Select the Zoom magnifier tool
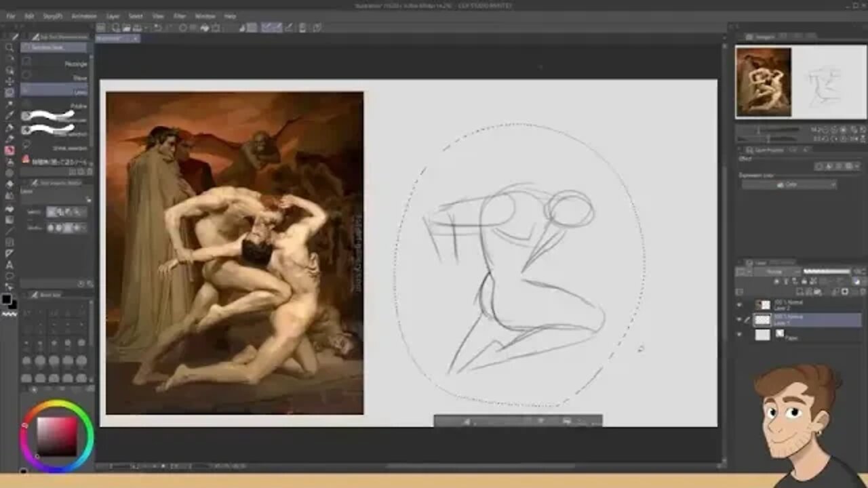Viewport: 868px width, 488px height. [x=9, y=48]
